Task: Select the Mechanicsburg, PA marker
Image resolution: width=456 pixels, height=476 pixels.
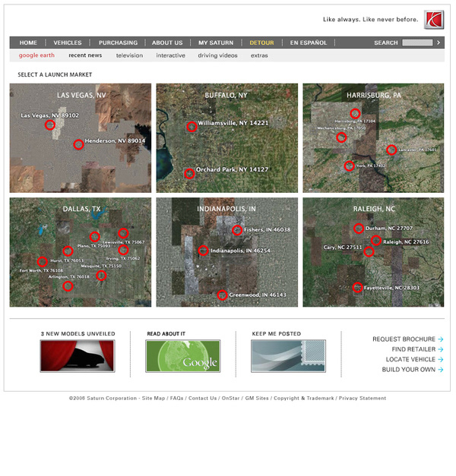Action: 341,137
